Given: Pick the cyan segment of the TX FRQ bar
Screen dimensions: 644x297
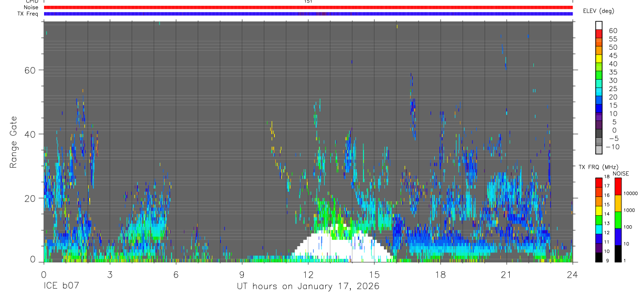Looking at the screenshot, I should (x=599, y=228).
